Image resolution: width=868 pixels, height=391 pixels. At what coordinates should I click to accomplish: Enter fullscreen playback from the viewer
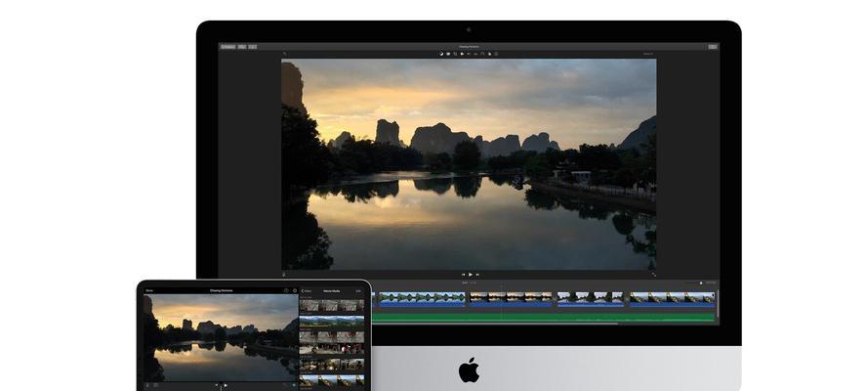coord(654,274)
